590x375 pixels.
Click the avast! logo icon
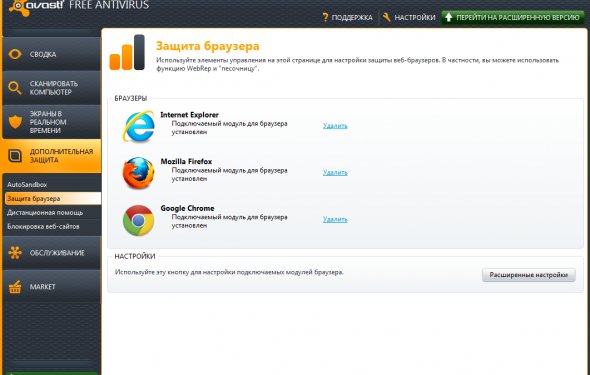(x=20, y=8)
